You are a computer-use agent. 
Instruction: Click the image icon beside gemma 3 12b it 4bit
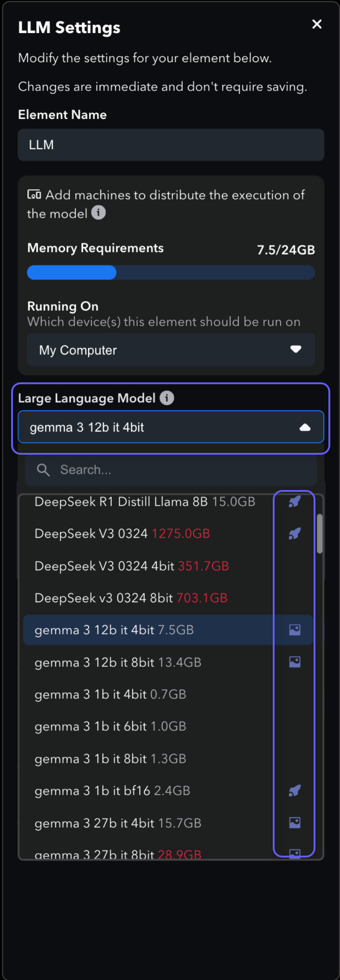click(295, 630)
